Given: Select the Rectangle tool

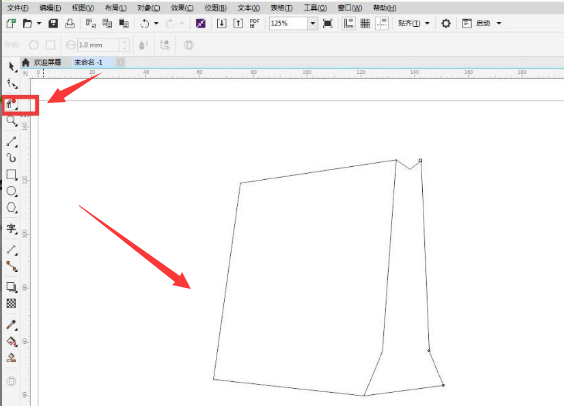Looking at the screenshot, I should point(12,175).
